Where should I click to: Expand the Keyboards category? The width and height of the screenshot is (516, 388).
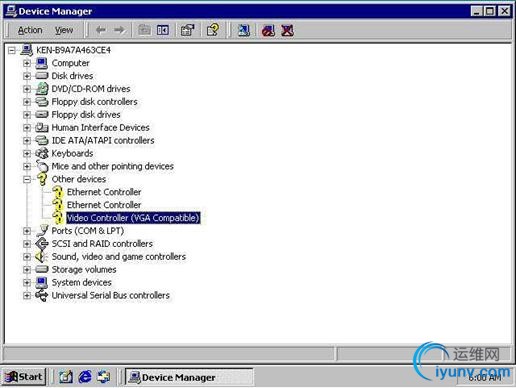(x=27, y=153)
